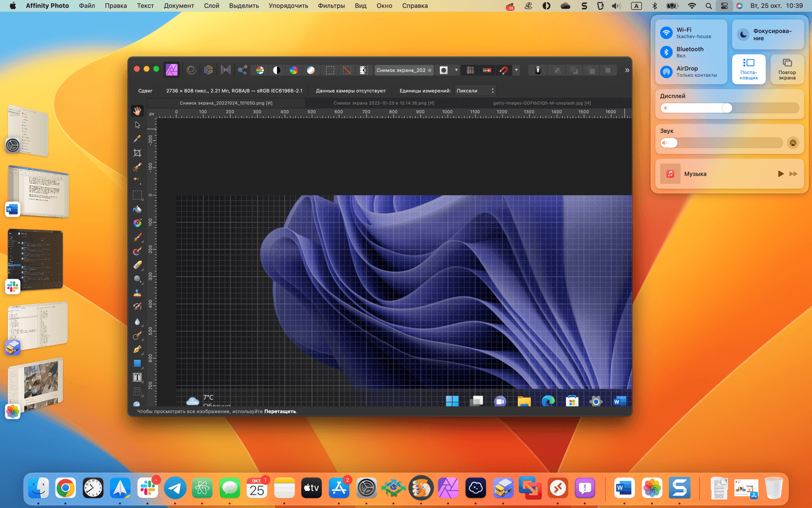Open the Фильтры menu
The width and height of the screenshot is (812, 508).
point(331,6)
